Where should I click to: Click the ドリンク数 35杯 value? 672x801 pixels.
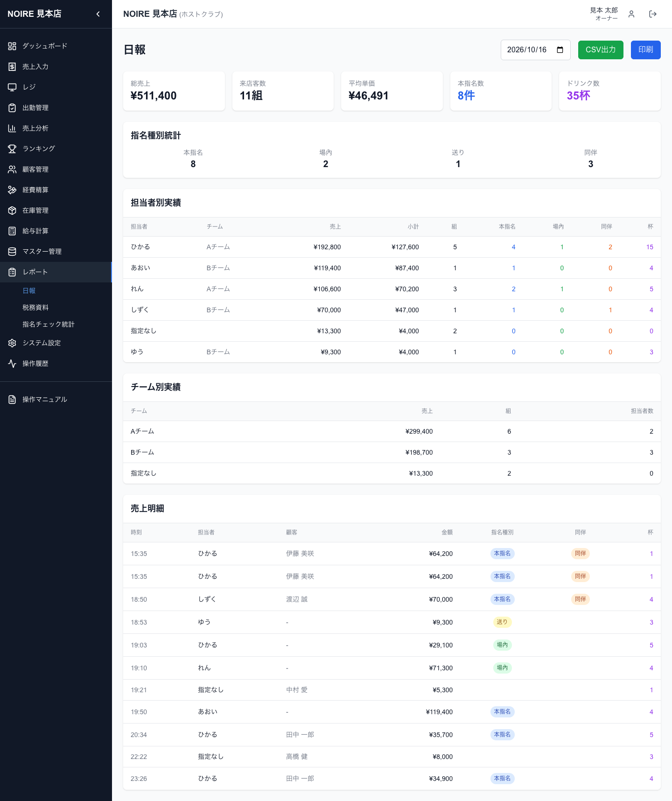point(578,96)
